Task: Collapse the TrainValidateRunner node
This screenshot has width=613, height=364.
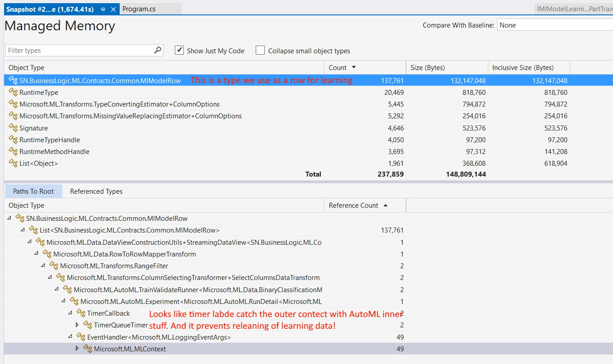Action: pos(57,289)
